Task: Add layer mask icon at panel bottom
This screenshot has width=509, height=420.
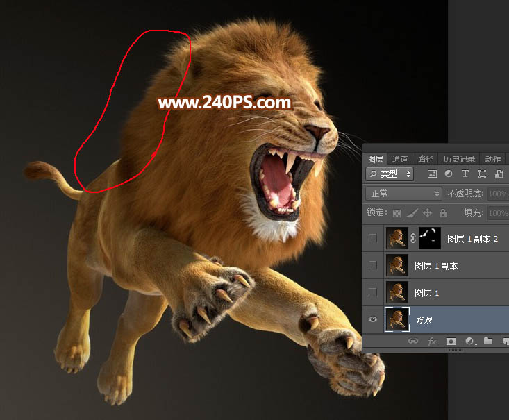Action: click(x=451, y=341)
